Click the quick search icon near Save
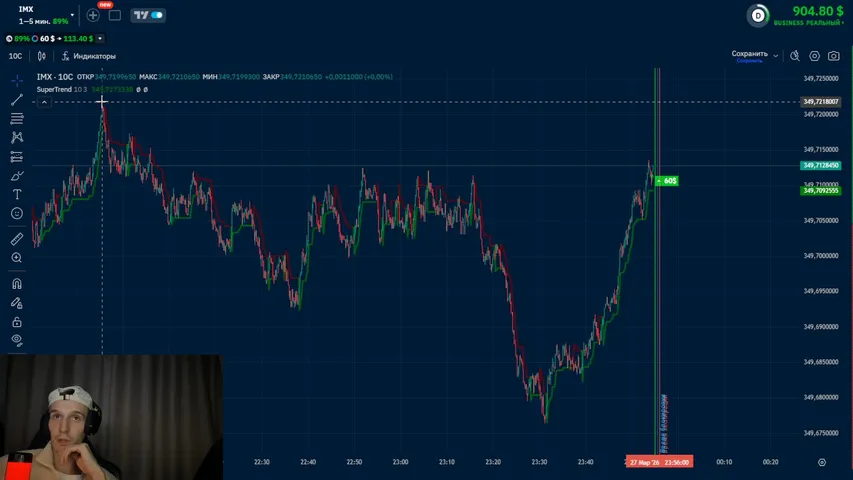 click(795, 56)
